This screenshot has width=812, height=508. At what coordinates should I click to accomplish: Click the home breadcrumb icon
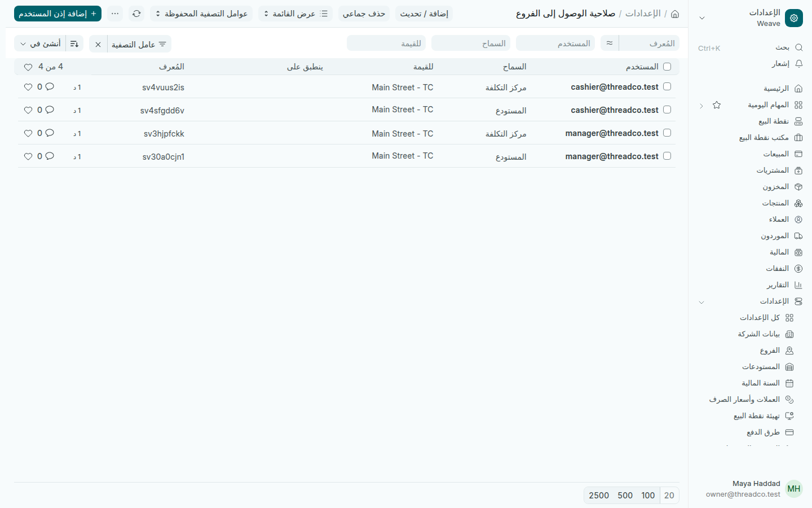[x=675, y=14]
